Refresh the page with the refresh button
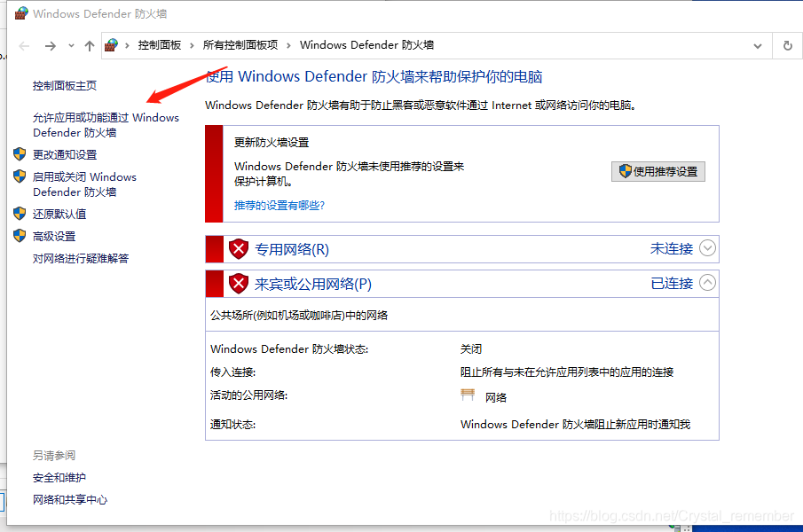This screenshot has height=532, width=803. point(788,45)
